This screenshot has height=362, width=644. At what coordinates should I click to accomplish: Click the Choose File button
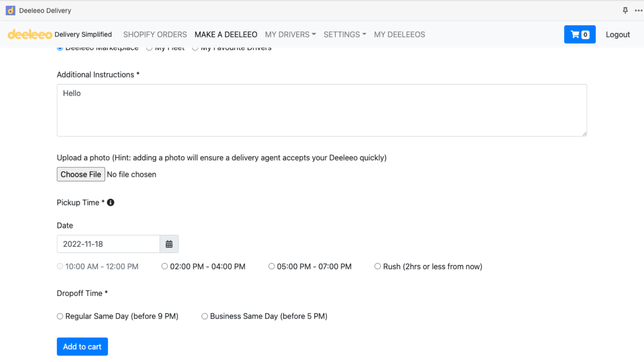tap(81, 175)
